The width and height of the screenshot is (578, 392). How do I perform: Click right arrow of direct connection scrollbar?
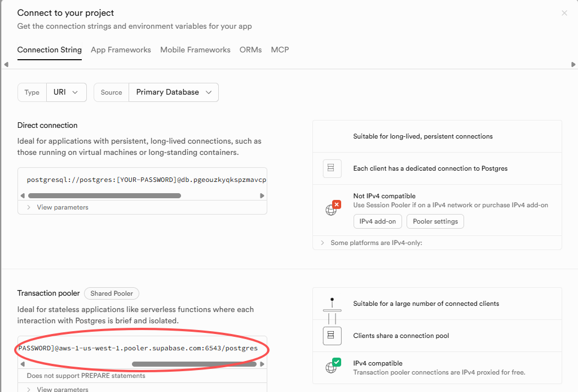point(262,196)
